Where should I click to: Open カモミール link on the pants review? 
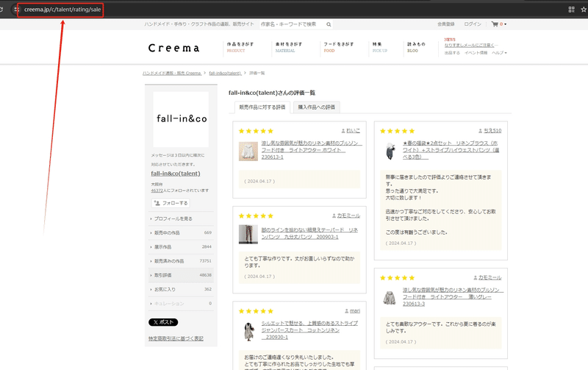coord(348,216)
